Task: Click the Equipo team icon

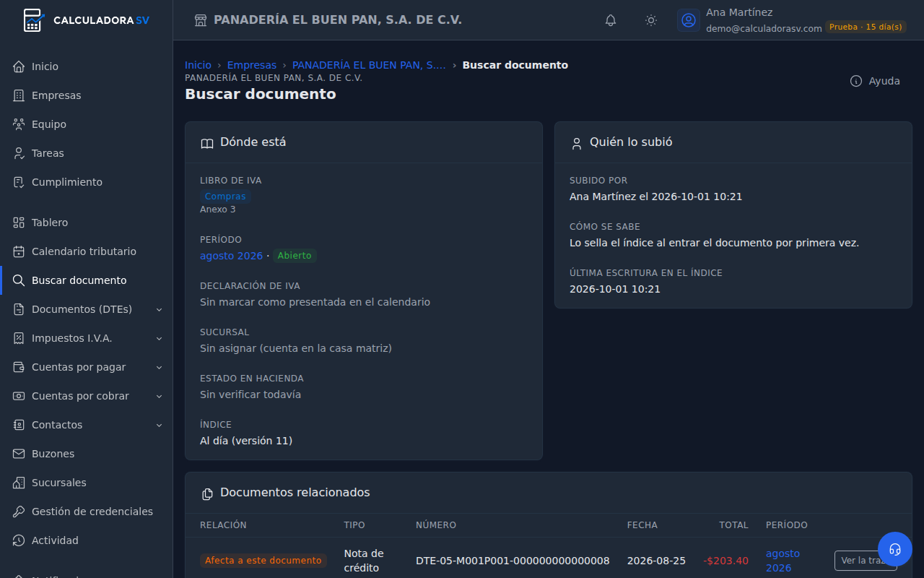Action: (19, 124)
